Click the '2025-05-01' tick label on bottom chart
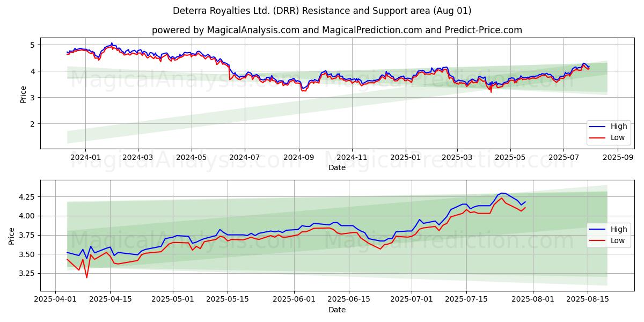This screenshot has width=644, height=322. 173,299
